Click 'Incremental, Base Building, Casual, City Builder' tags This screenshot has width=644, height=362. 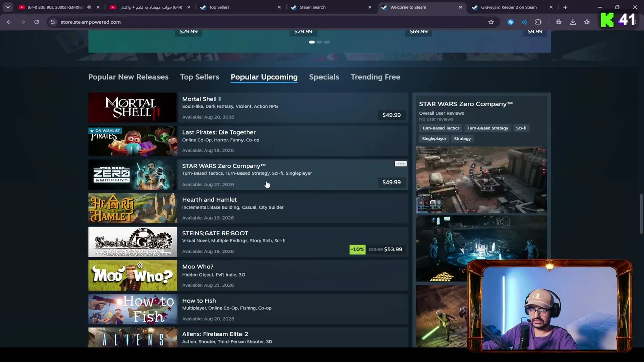pos(233,207)
